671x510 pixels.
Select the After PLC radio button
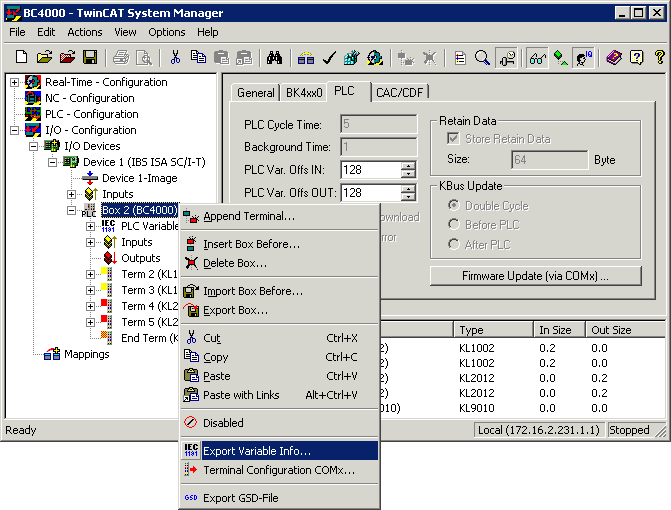[x=454, y=244]
